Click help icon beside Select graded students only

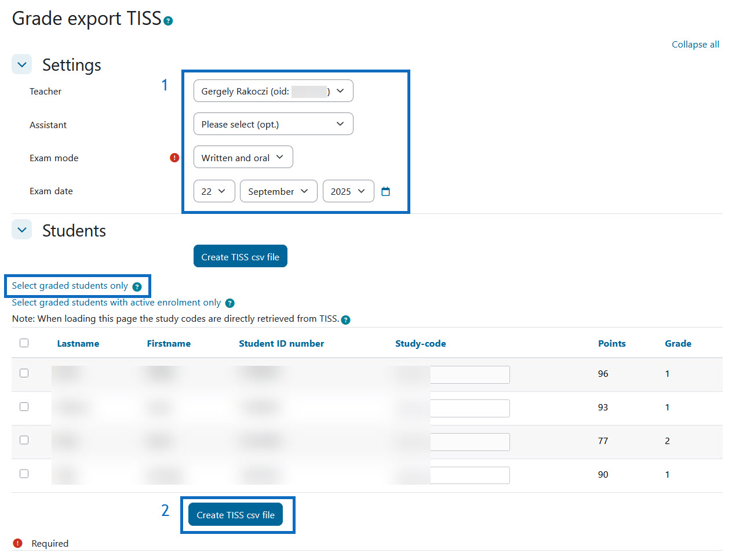(x=137, y=286)
